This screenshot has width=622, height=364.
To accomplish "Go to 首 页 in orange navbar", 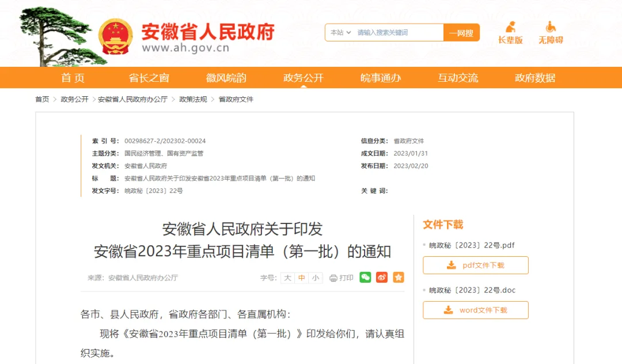I will point(73,78).
